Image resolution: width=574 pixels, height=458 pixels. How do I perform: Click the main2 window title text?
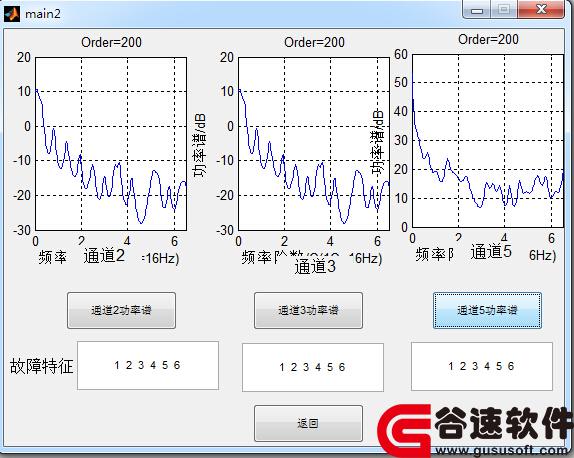pyautogui.click(x=42, y=14)
